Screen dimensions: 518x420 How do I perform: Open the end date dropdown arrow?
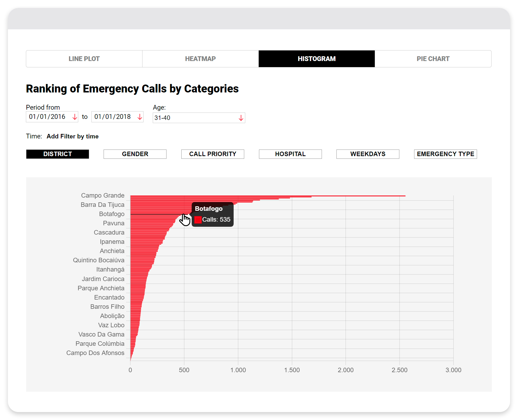[x=140, y=117]
